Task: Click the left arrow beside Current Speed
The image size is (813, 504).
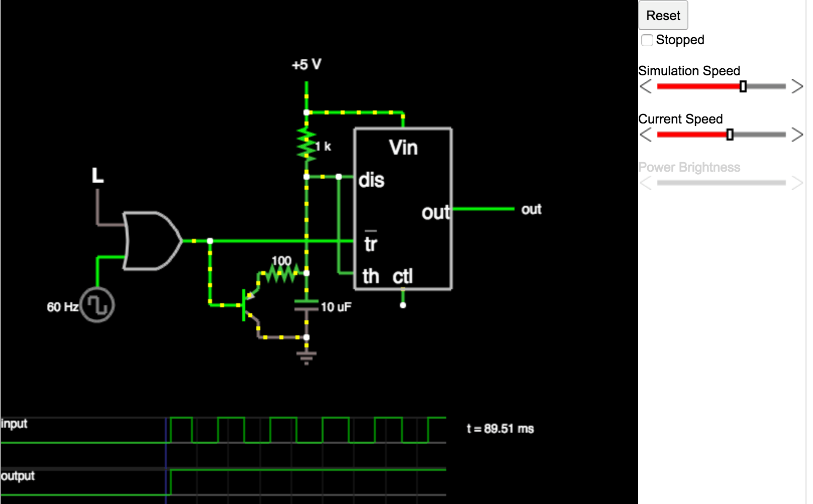Action: pos(645,135)
